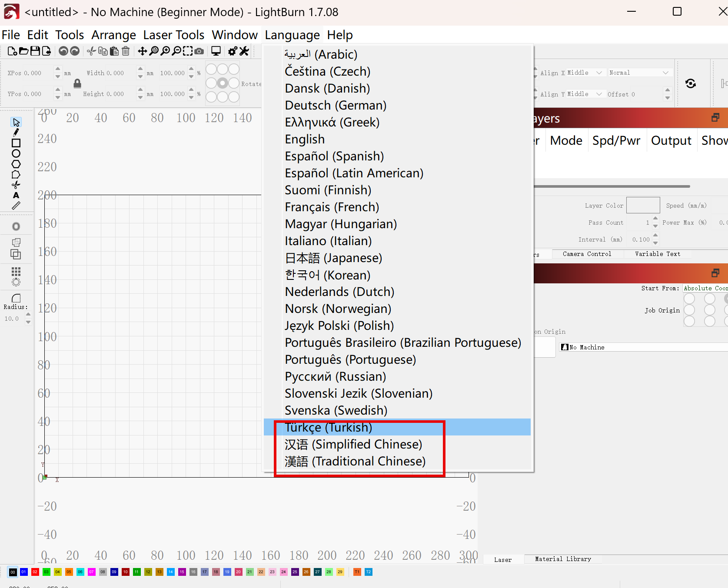Pick the red 02 layer color swatch
Viewport: 728px width, 588px height.
coord(35,572)
